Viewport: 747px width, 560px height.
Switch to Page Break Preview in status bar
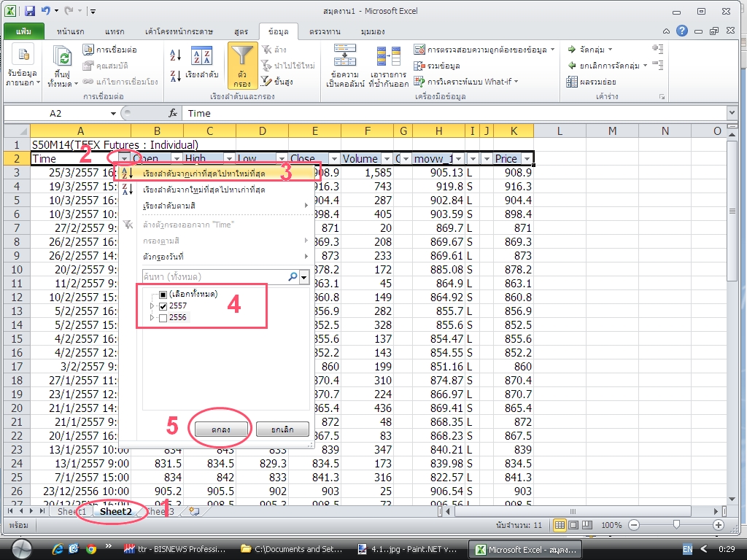[587, 525]
